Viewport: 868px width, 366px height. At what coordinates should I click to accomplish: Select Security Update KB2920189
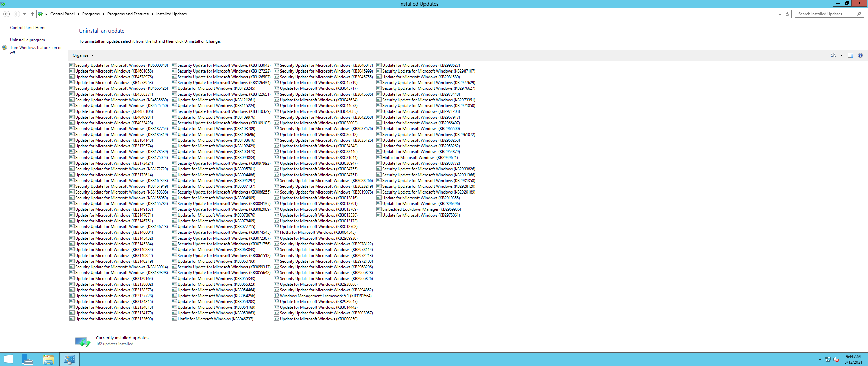pyautogui.click(x=426, y=192)
